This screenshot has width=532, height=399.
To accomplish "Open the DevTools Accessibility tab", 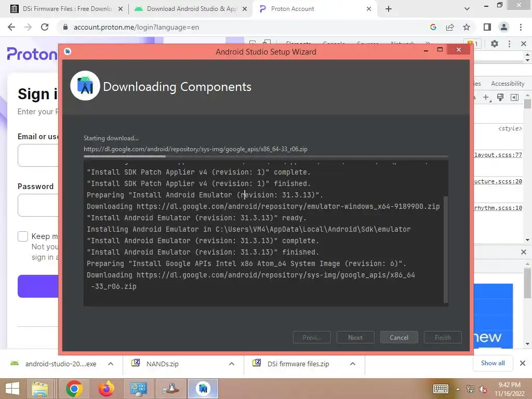I will [x=508, y=84].
